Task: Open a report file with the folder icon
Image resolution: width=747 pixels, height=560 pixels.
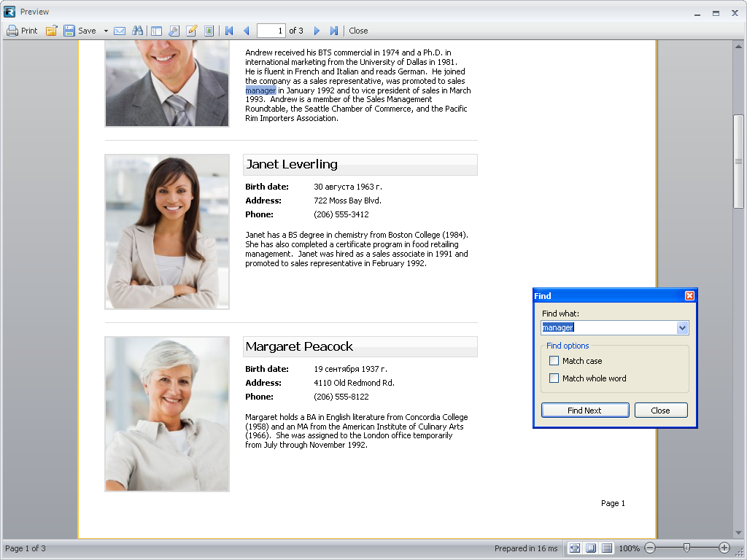Action: (51, 31)
